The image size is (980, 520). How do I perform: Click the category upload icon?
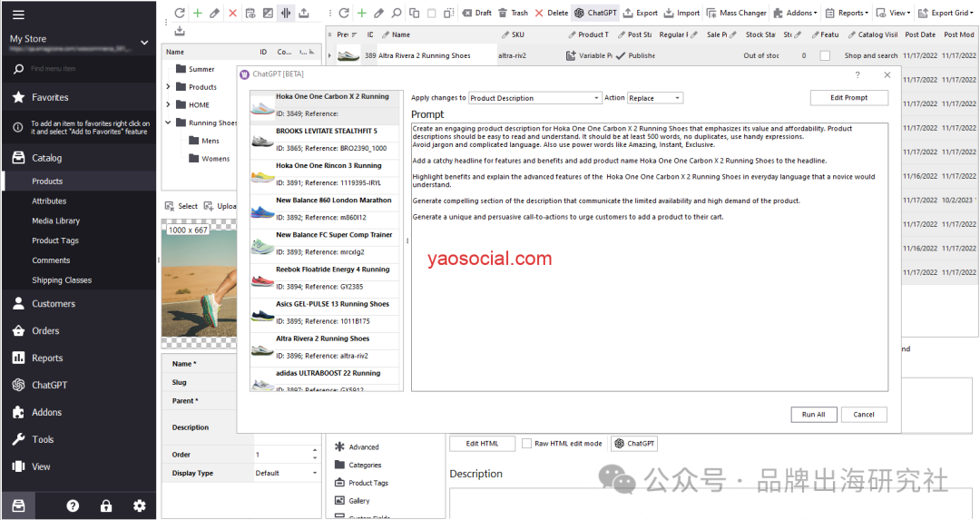304,13
